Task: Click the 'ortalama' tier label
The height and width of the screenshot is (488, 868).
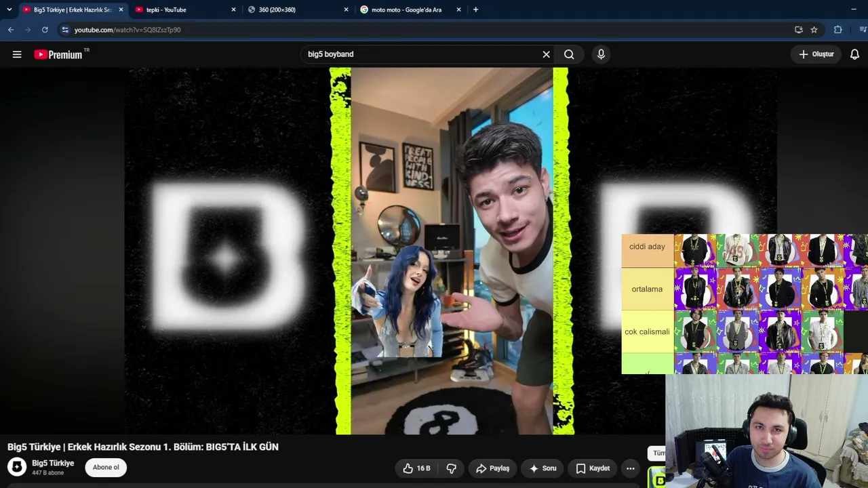Action: coord(648,289)
